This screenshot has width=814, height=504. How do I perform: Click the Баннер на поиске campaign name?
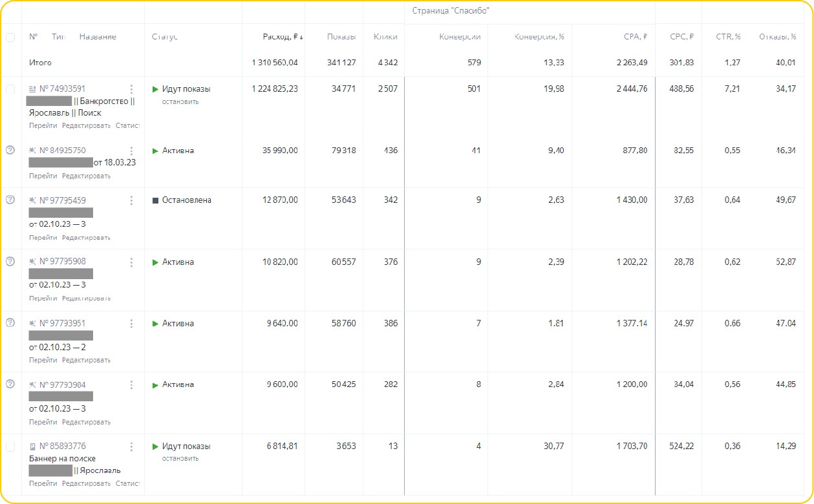tap(63, 459)
